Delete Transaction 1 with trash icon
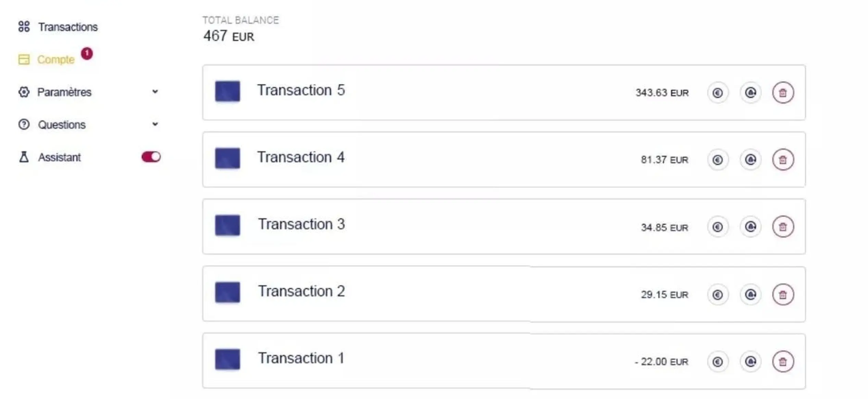This screenshot has width=868, height=399. (783, 362)
